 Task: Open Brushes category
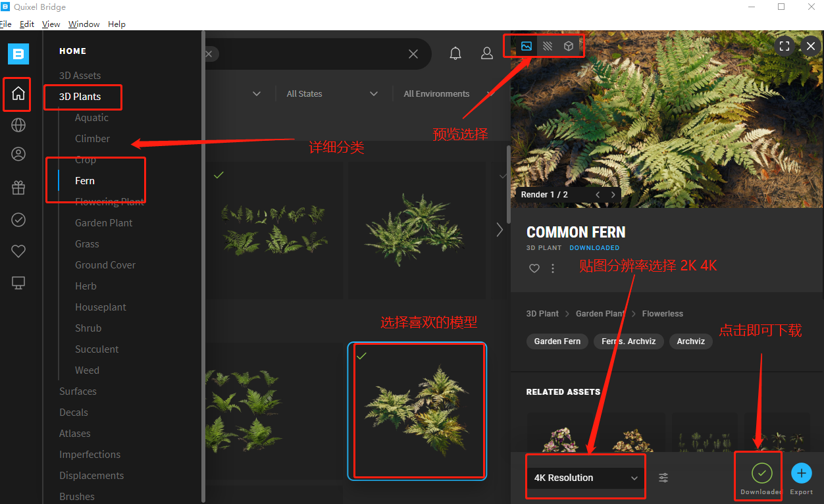pyautogui.click(x=77, y=497)
